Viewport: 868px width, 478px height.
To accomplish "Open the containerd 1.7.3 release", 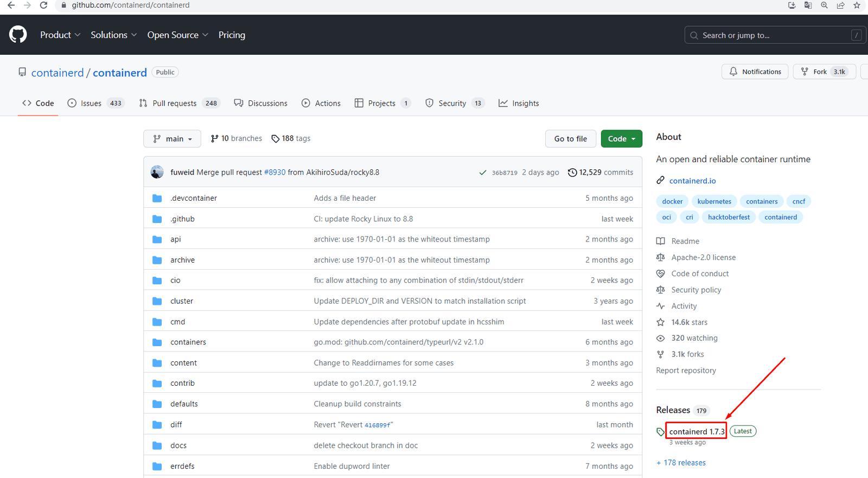I will (x=697, y=431).
